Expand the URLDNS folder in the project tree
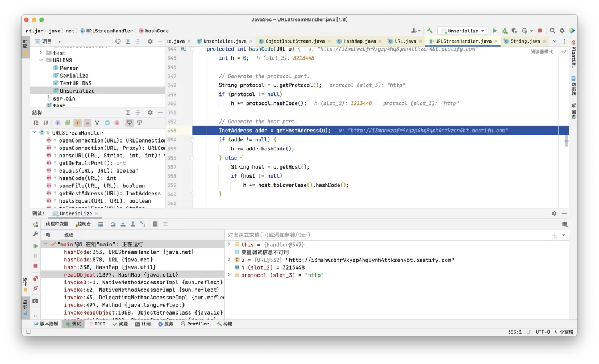599x364 pixels. (41, 60)
